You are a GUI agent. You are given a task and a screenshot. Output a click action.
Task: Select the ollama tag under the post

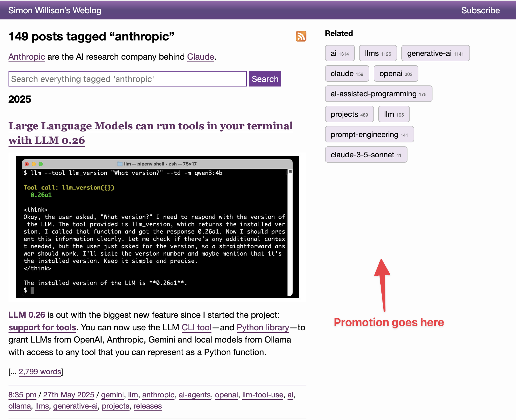click(20, 406)
